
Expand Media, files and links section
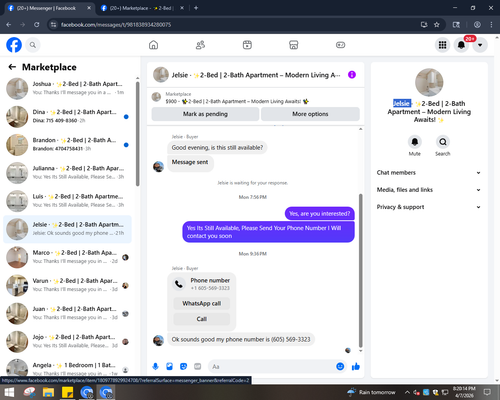click(x=429, y=190)
